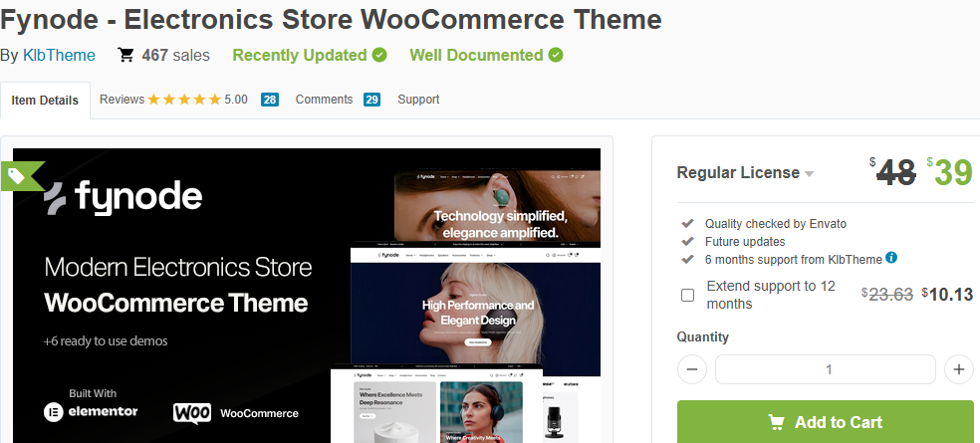Click the Quality checked by Envato checkmark

pyautogui.click(x=687, y=223)
